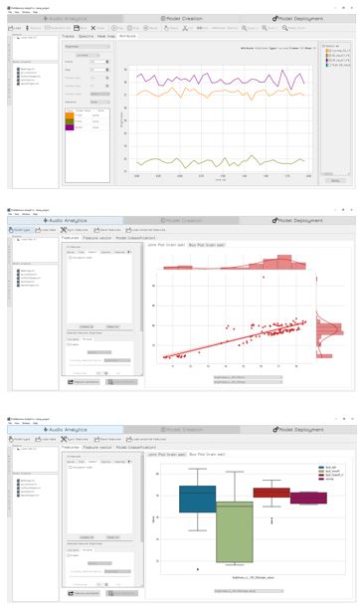Click the Load external features icon above the scatter plot
Screen dimensions: 364x612
click(128, 230)
